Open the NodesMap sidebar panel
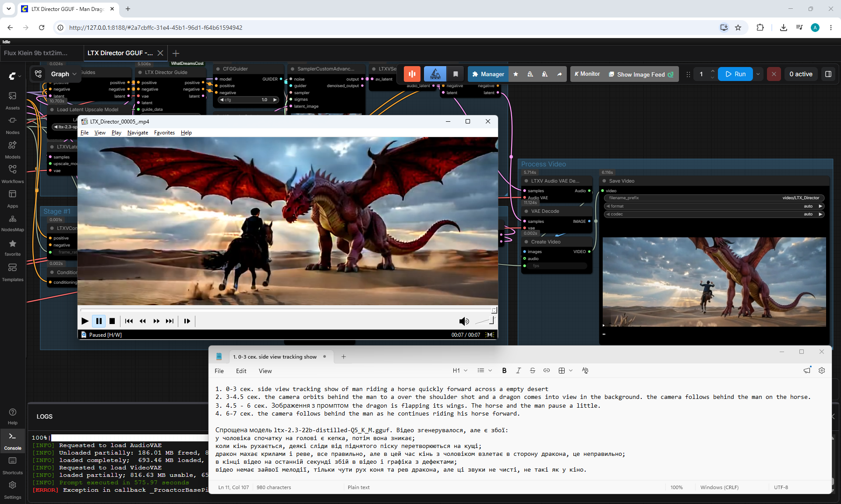 [x=12, y=223]
